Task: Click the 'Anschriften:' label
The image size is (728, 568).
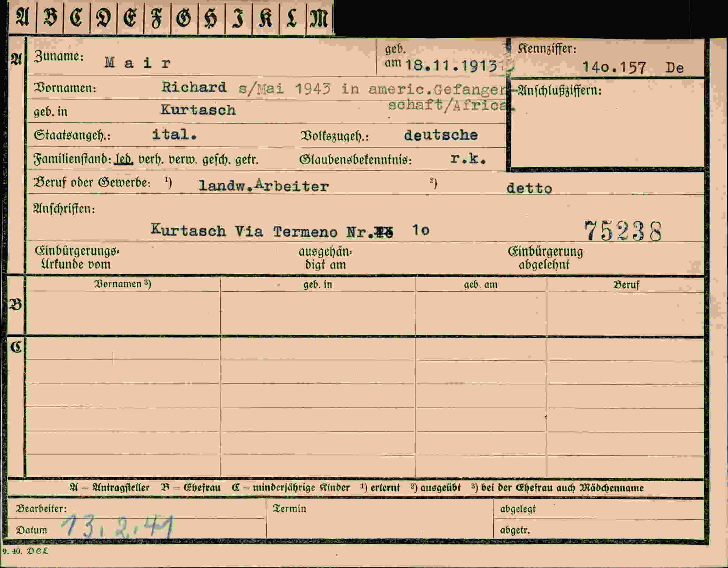Action: click(64, 209)
